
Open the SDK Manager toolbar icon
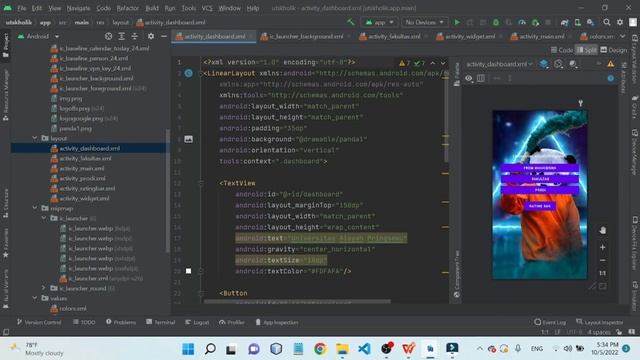[591, 22]
